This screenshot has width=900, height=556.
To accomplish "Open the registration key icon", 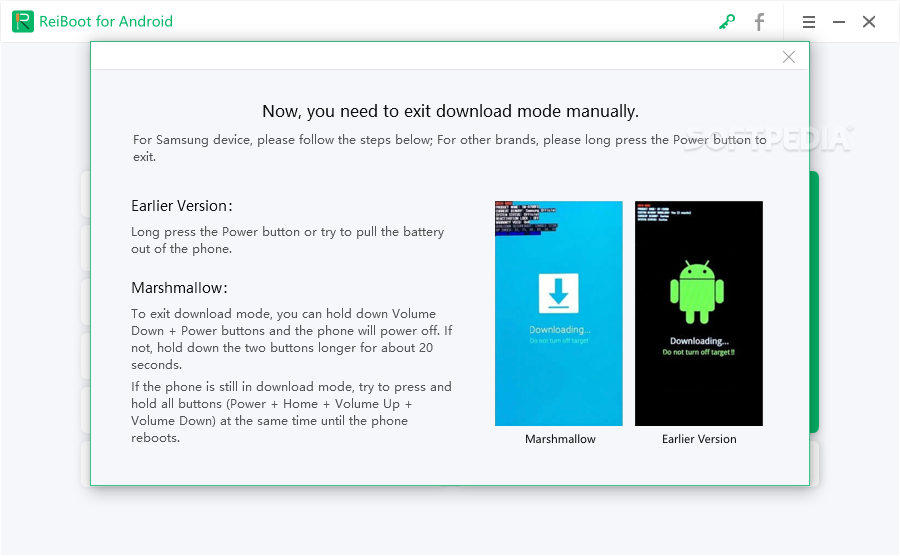I will (727, 22).
